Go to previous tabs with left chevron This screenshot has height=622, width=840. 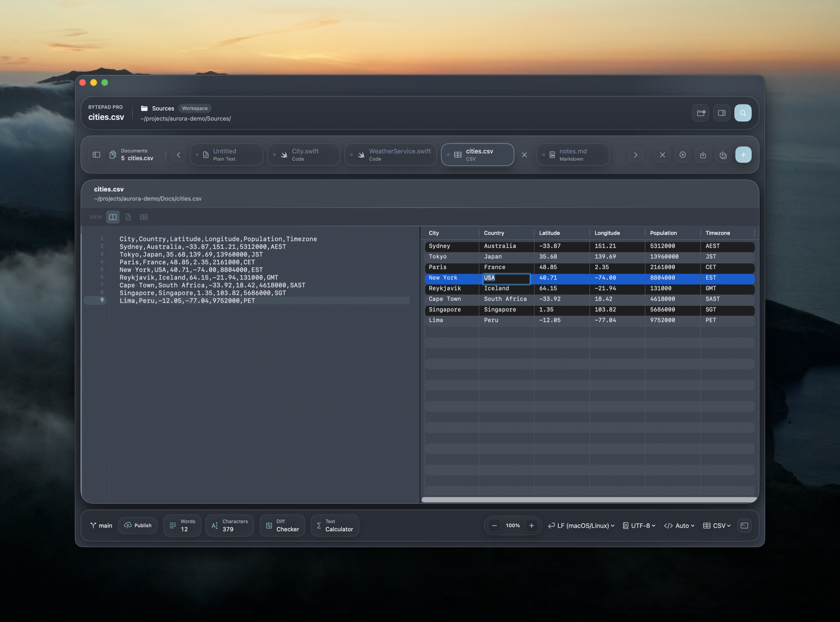(178, 155)
